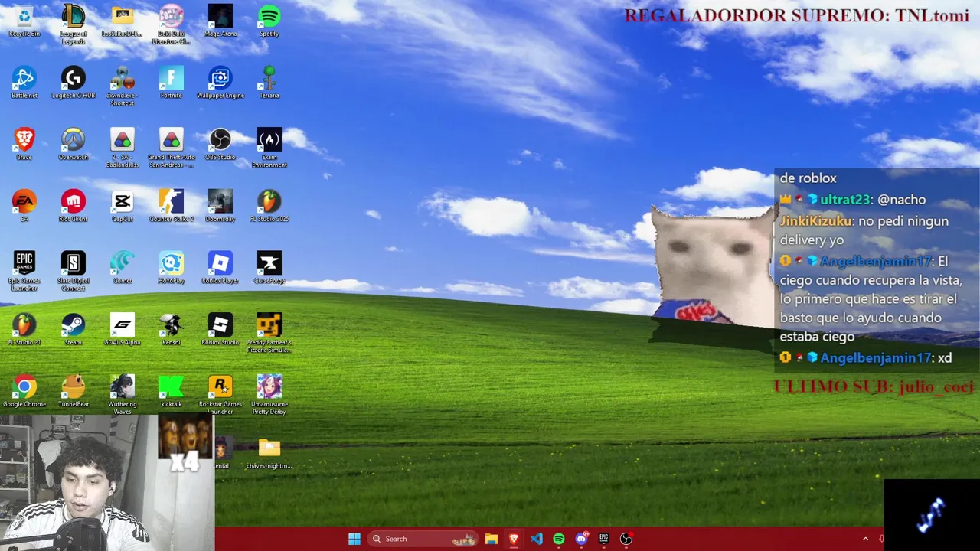
Task: Launch Steam from the desktop
Action: click(73, 330)
